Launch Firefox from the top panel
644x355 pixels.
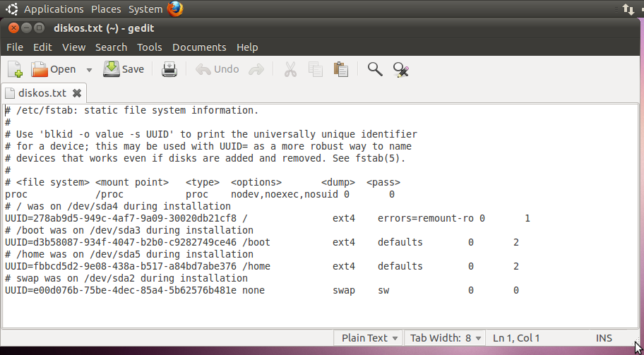tap(175, 8)
